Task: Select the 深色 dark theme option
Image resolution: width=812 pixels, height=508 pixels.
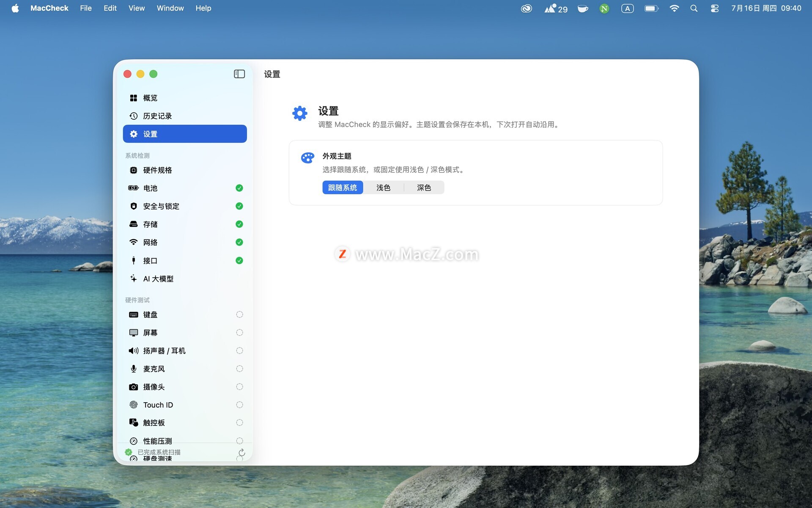Action: click(x=424, y=188)
